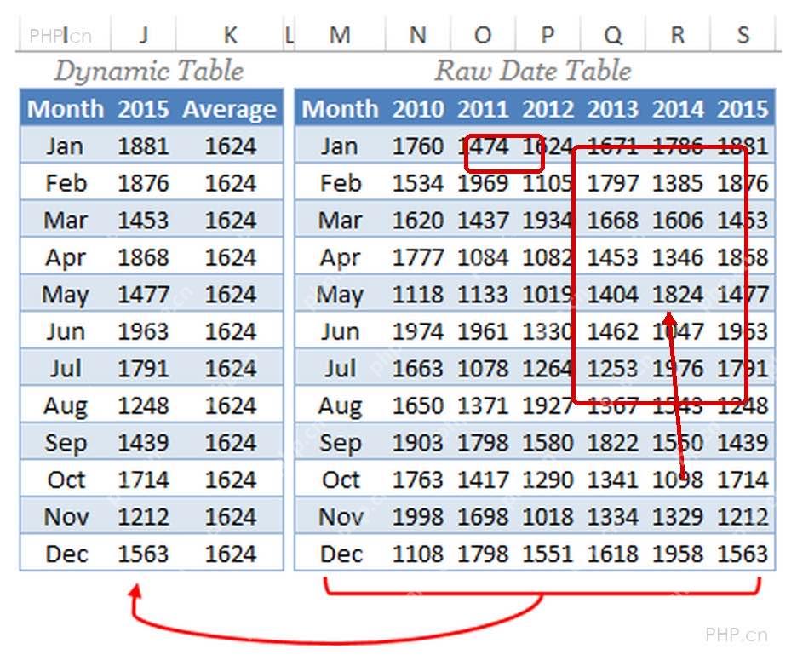Select 1963 in Dynamic Table Jun row
This screenshot has width=797, height=672.
(x=143, y=331)
